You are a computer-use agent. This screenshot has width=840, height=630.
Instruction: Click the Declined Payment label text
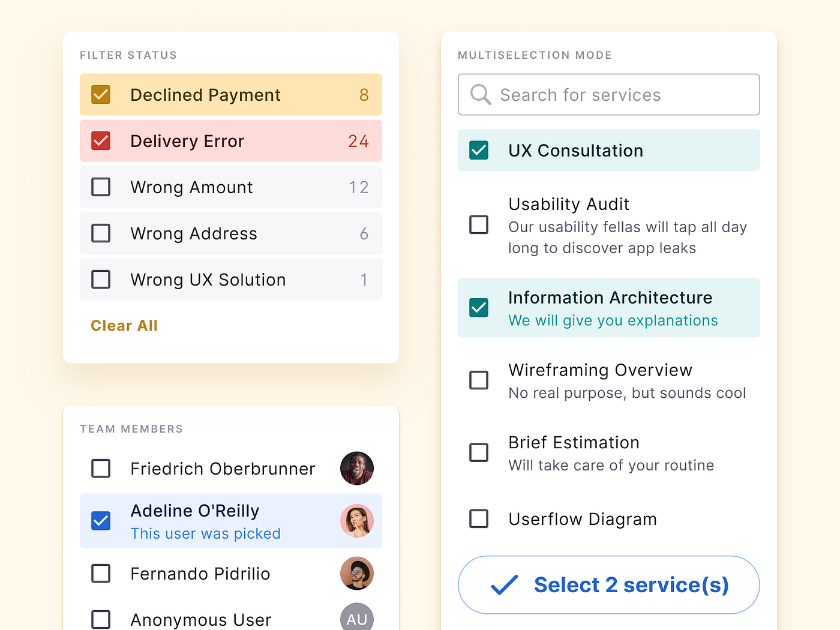coord(205,95)
